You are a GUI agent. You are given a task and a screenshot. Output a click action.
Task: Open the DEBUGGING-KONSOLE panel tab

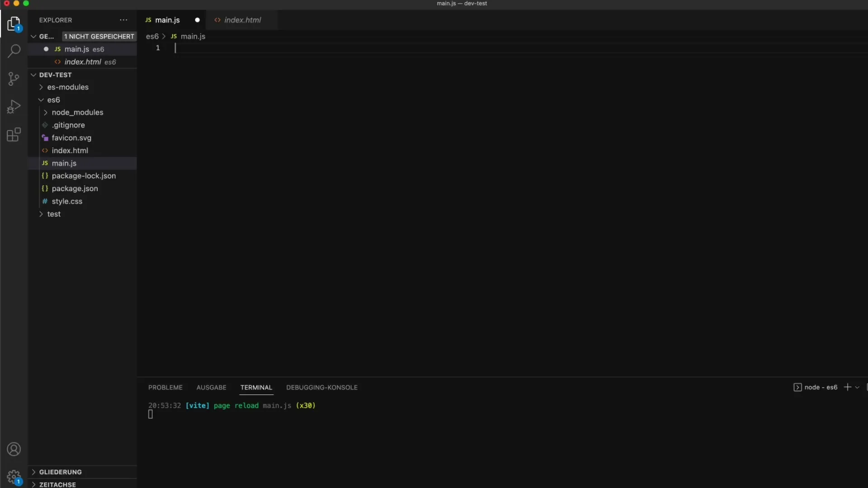322,387
